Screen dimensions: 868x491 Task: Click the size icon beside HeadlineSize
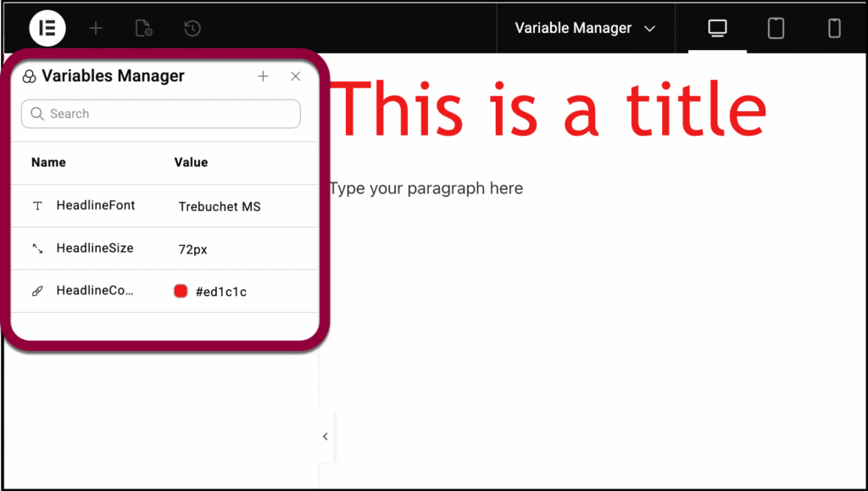[x=36, y=248]
